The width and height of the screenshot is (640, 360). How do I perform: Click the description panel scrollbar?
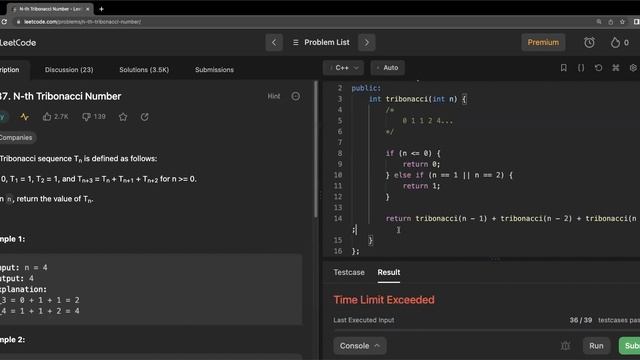316,149
